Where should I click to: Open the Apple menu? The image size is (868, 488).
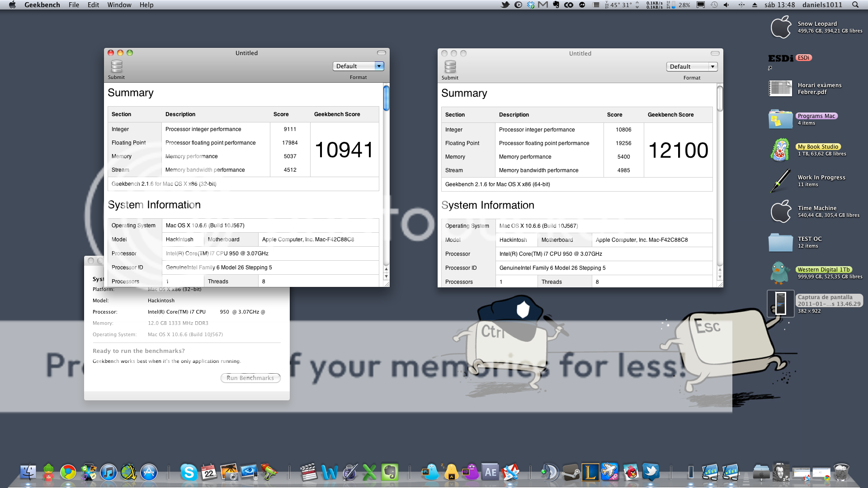pos(12,5)
